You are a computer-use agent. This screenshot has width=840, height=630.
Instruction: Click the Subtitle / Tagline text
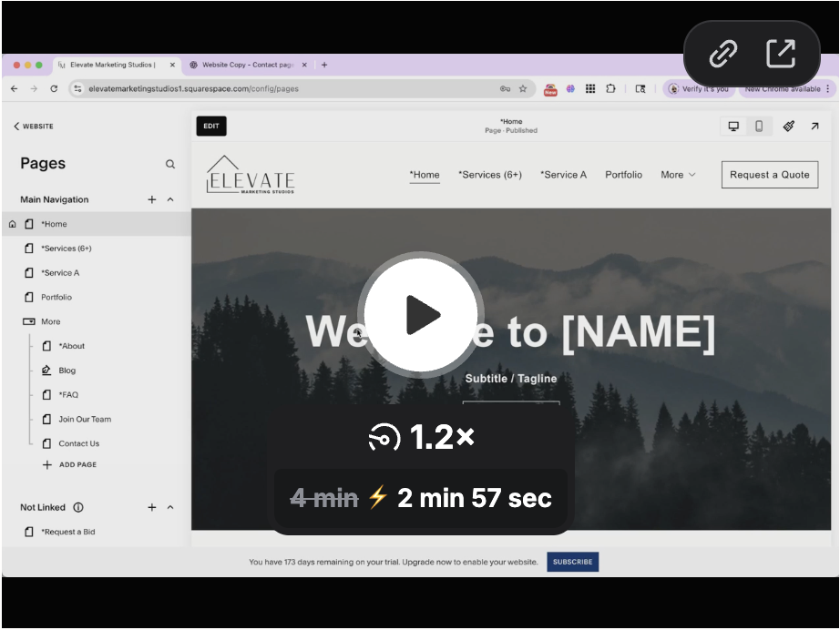click(x=511, y=379)
